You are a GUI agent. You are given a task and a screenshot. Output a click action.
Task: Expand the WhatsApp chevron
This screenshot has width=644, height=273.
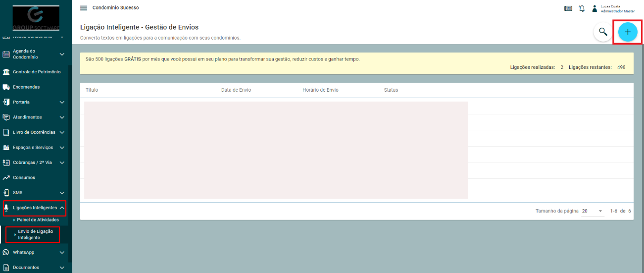tap(62, 252)
